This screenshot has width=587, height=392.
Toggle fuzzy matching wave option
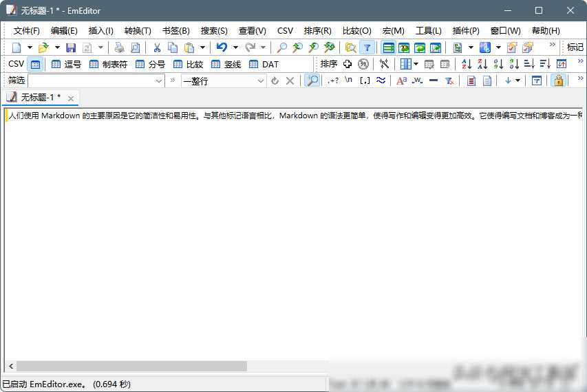point(381,80)
